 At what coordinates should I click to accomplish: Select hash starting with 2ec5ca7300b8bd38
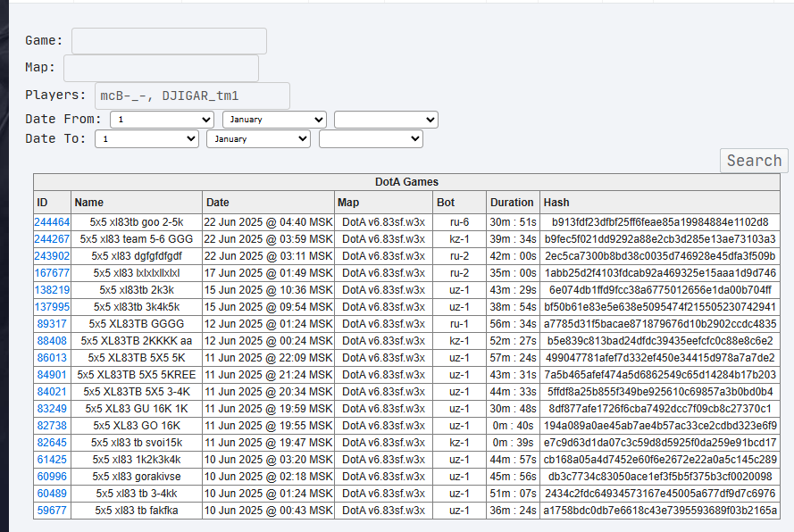pos(660,256)
